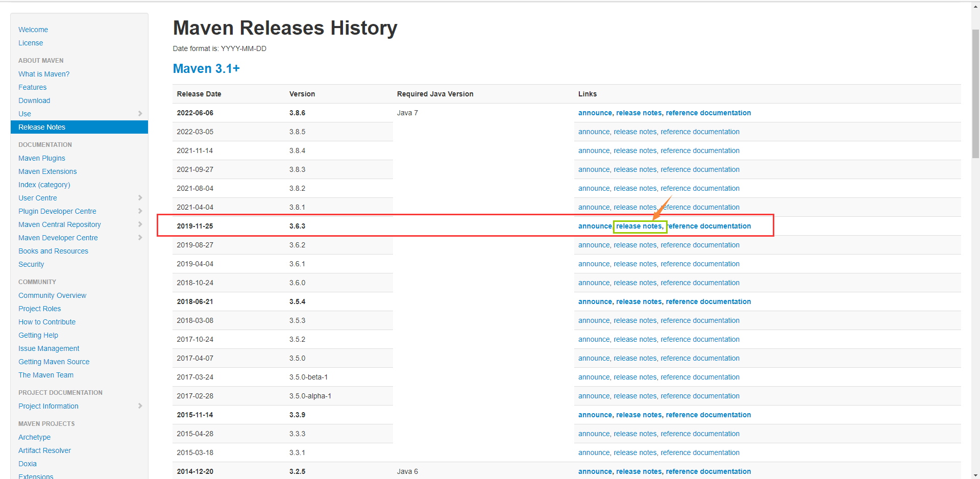
Task: Select the 2019-11-25 release date cell
Action: click(x=195, y=226)
